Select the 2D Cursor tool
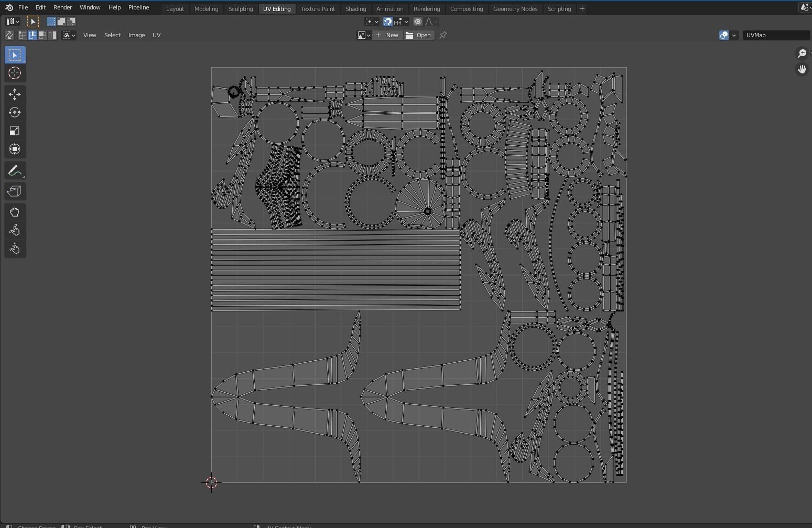 pyautogui.click(x=15, y=73)
